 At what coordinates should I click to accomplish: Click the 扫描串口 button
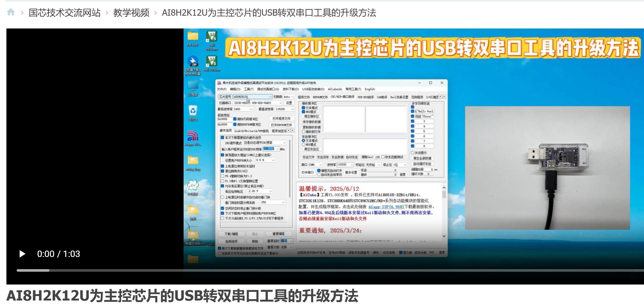(225, 103)
